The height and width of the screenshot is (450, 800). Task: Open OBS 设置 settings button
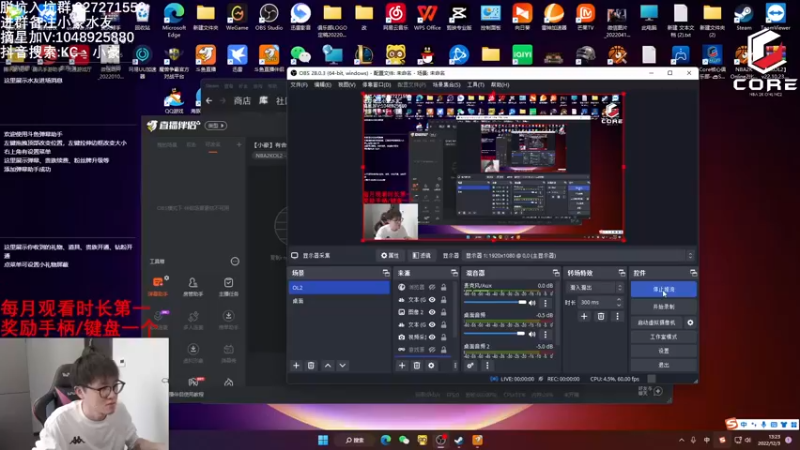664,351
